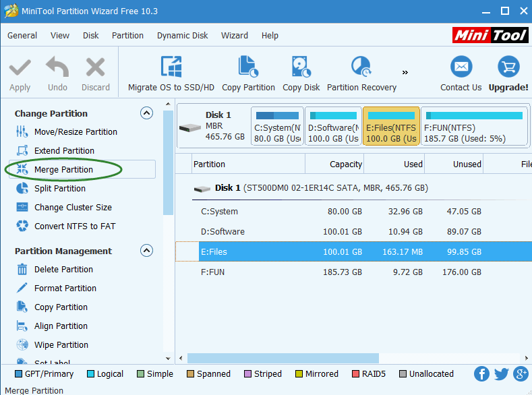Viewport: 532px width, 395px height.
Task: Sort by Partition column header
Action: click(x=248, y=164)
